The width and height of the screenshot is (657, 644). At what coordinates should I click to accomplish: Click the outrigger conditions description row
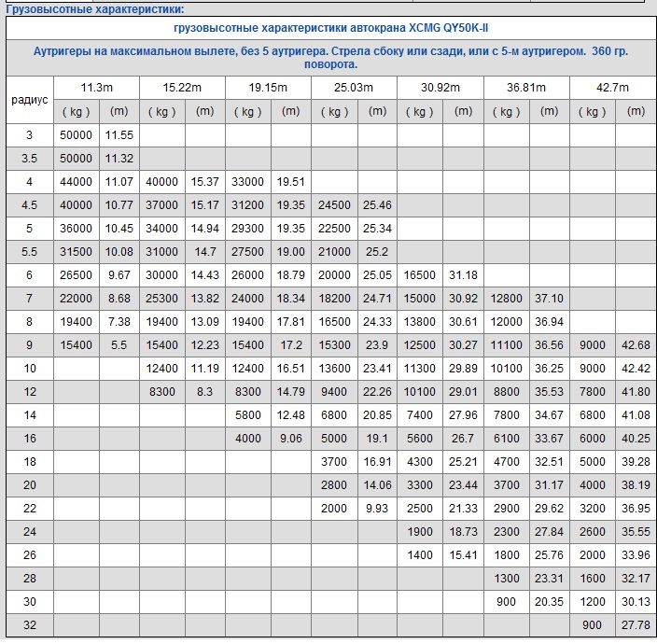(x=330, y=58)
